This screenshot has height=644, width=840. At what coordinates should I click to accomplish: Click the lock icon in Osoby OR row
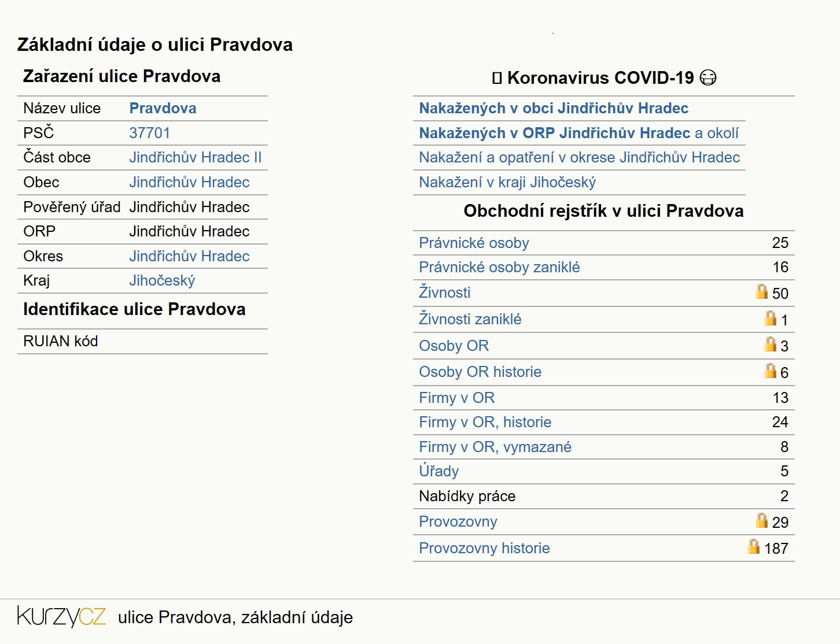point(771,344)
